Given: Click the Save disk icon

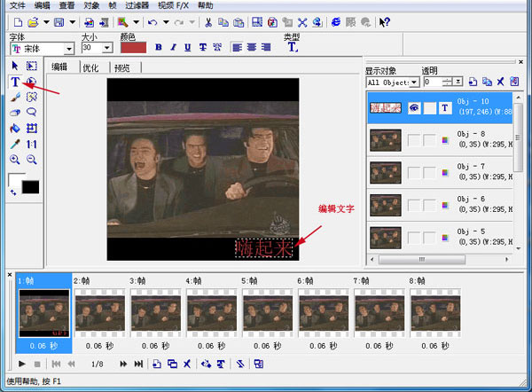Looking at the screenshot, I should (x=59, y=22).
